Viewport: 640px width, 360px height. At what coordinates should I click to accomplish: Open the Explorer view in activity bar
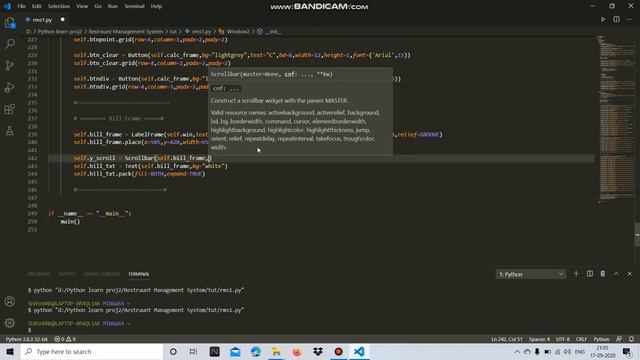[x=10, y=23]
